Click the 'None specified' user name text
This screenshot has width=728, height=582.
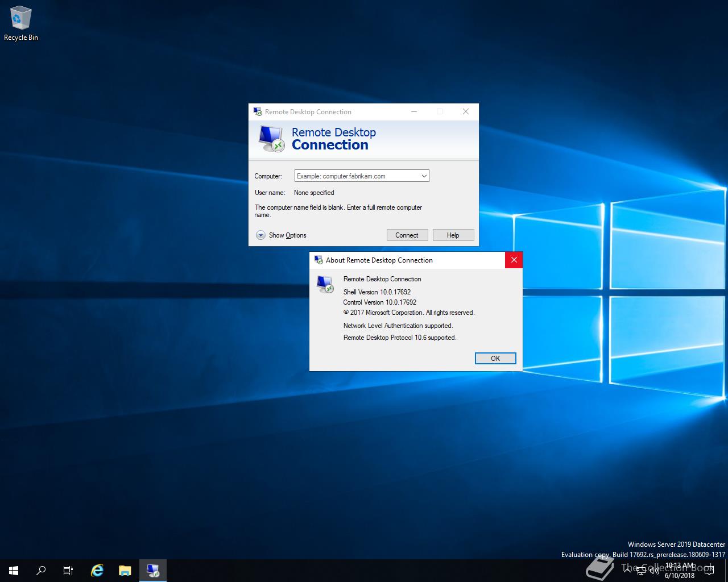pos(314,193)
